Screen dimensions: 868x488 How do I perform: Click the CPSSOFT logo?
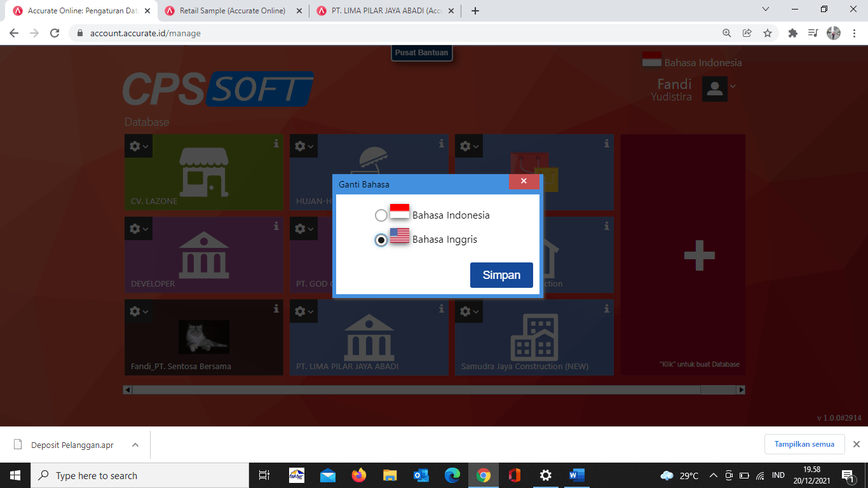pyautogui.click(x=218, y=89)
